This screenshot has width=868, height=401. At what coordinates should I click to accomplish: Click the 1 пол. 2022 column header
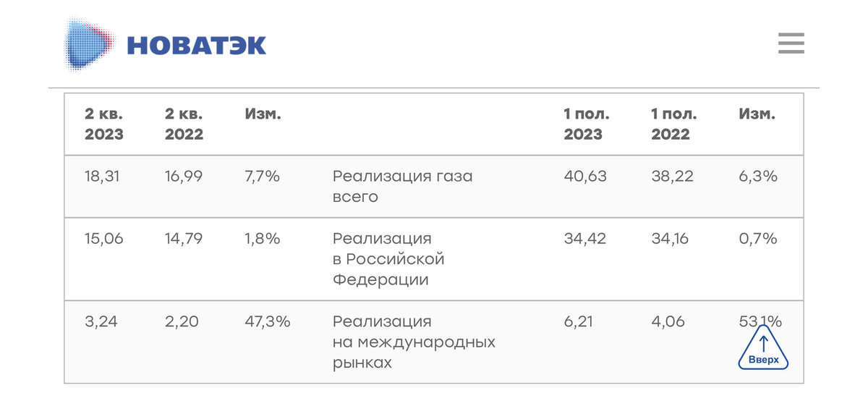(x=674, y=124)
